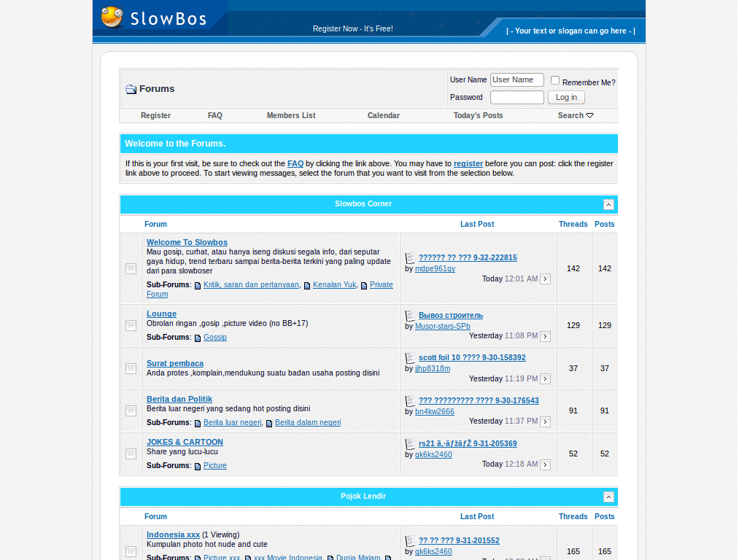747x560 pixels.
Task: Click the FAQ link in welcome message
Action: pyautogui.click(x=295, y=164)
